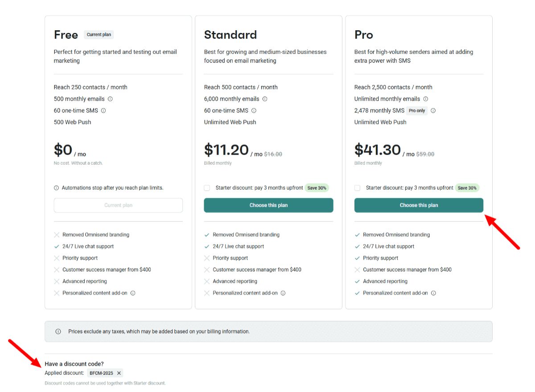Image resolution: width=535 pixels, height=392 pixels.
Task: Open tooltip for Standard's Personalized content add-on
Action: (x=283, y=293)
